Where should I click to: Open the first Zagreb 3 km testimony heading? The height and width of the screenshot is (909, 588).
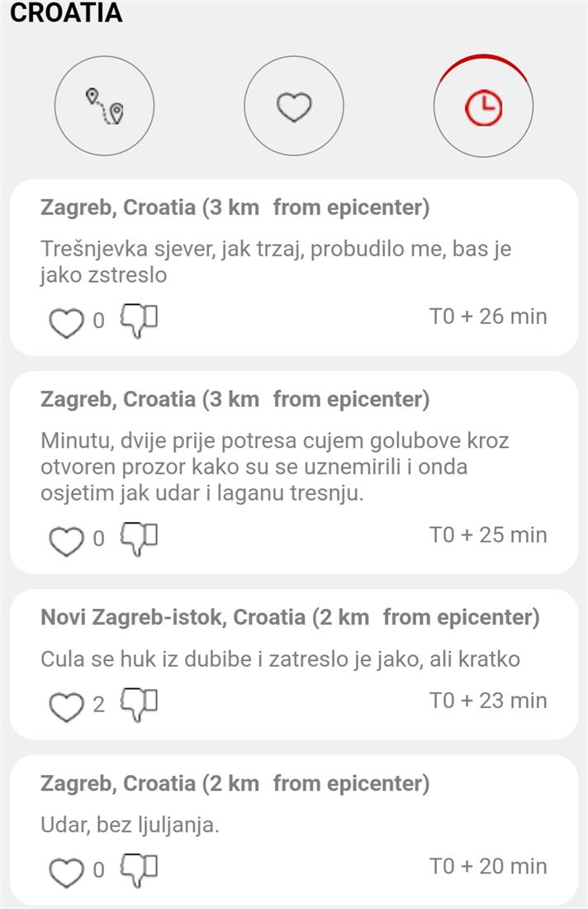click(x=235, y=207)
